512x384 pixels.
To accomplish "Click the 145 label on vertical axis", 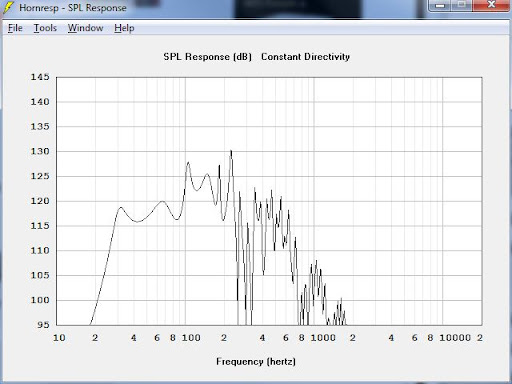I will pos(40,77).
